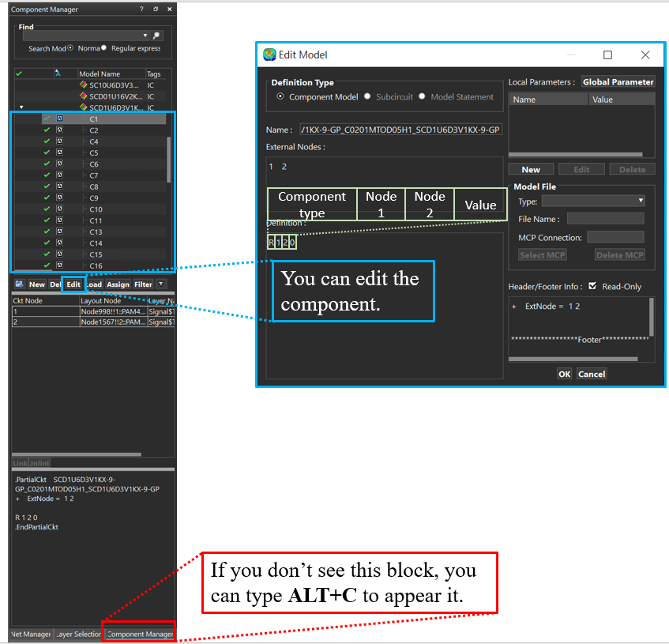Click the Node998 layout node cell

(x=114, y=311)
